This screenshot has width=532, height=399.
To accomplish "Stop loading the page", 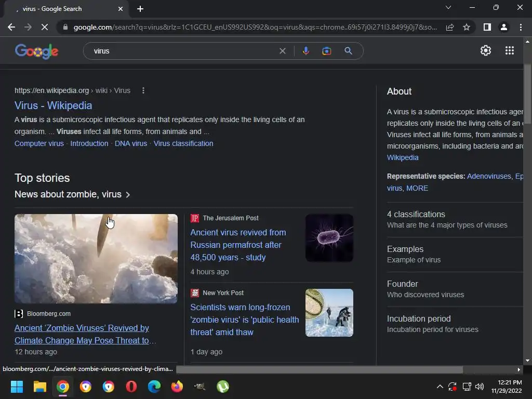I will point(45,27).
